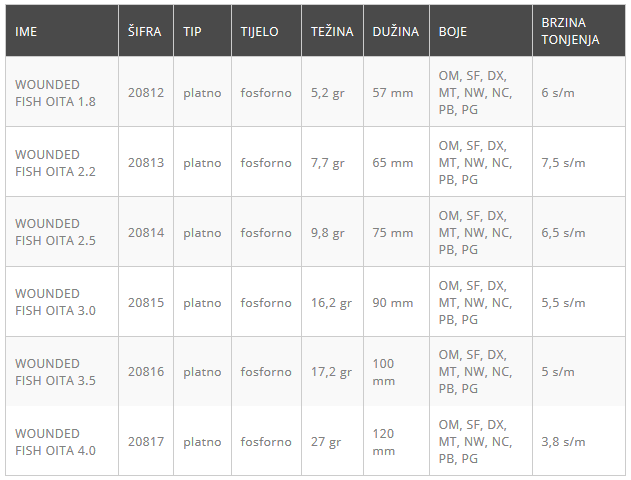Screen dimensions: 631x480
Task: Select the 7,5 s/m sinking speed
Action: point(563,163)
